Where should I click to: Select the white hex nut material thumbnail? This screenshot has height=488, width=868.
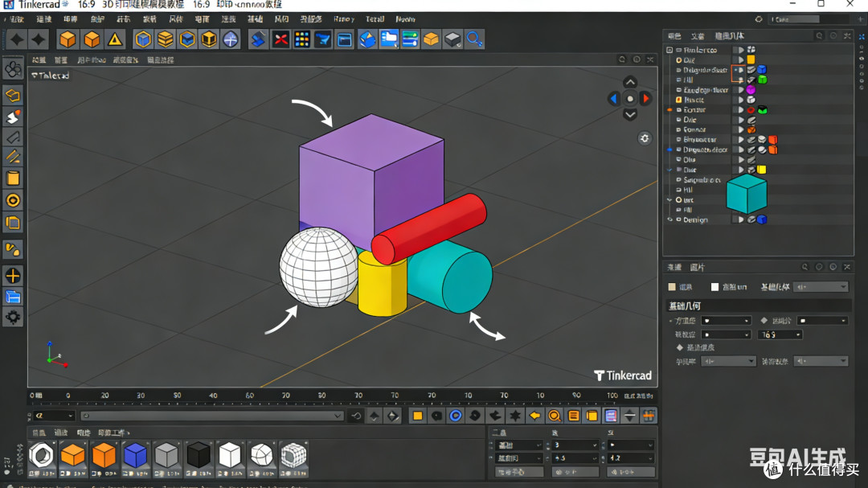click(x=42, y=456)
